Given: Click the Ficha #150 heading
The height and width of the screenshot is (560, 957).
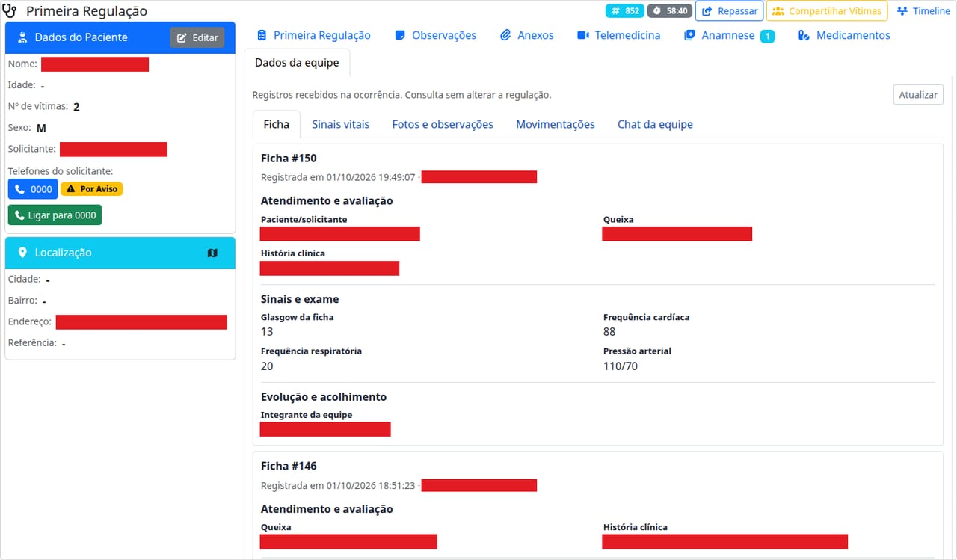Looking at the screenshot, I should pyautogui.click(x=289, y=158).
